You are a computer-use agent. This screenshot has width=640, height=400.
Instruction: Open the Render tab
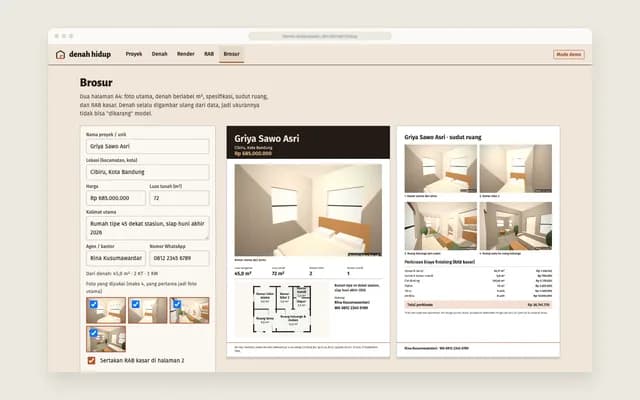tap(185, 54)
